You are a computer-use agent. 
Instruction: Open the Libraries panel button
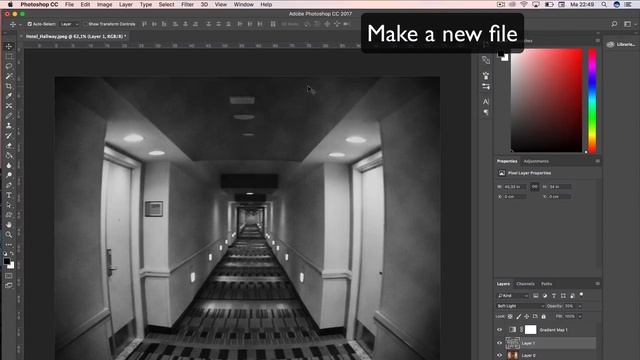pos(621,44)
